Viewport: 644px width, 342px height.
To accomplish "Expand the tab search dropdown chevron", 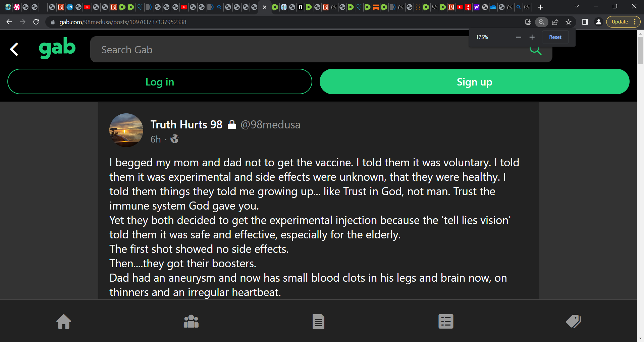I will (x=577, y=7).
